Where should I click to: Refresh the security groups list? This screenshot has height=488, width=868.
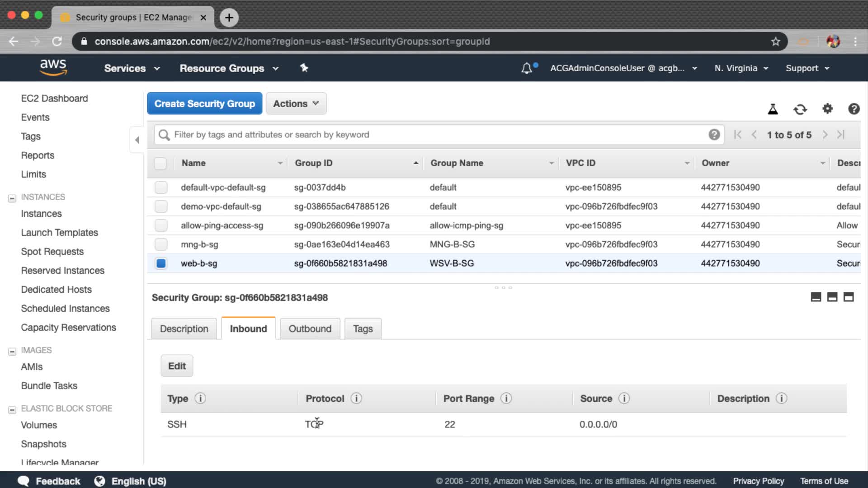pyautogui.click(x=800, y=109)
